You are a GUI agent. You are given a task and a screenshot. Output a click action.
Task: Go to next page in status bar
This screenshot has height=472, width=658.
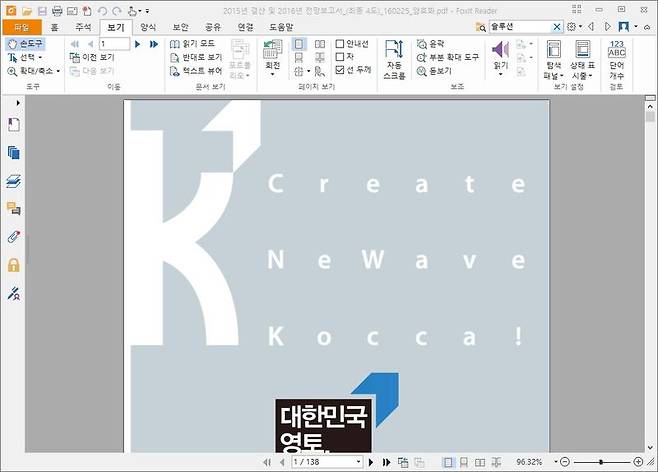point(371,462)
